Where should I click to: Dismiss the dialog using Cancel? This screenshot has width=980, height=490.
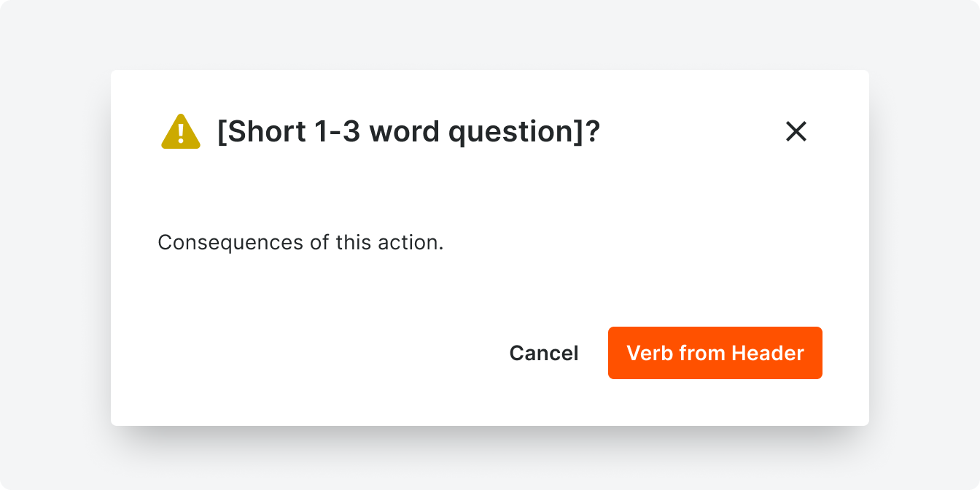543,353
